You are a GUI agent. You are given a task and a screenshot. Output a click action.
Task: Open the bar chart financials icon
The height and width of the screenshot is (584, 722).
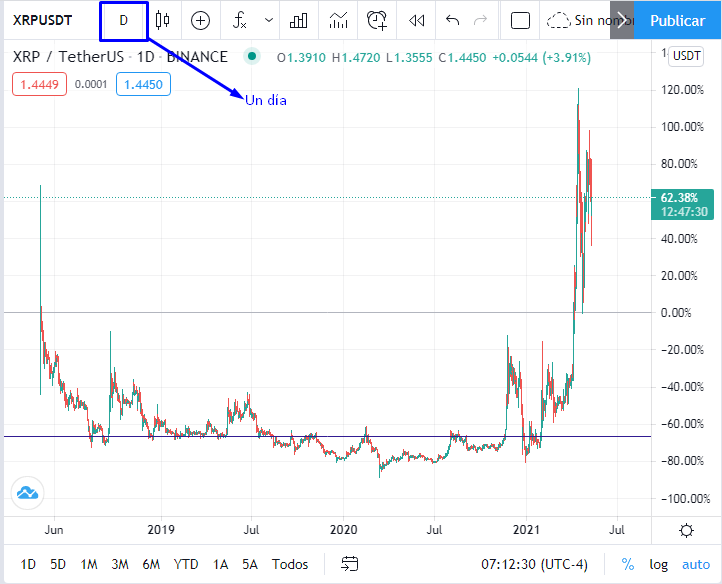coord(298,21)
